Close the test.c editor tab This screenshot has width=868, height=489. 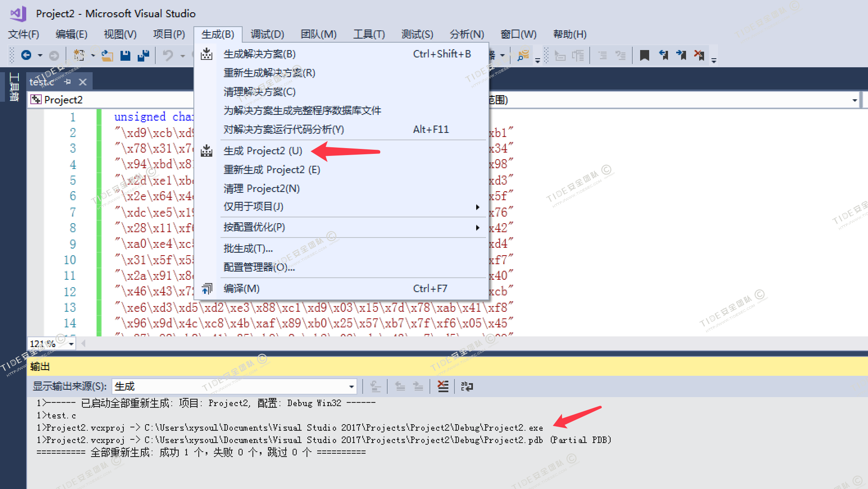(x=83, y=82)
